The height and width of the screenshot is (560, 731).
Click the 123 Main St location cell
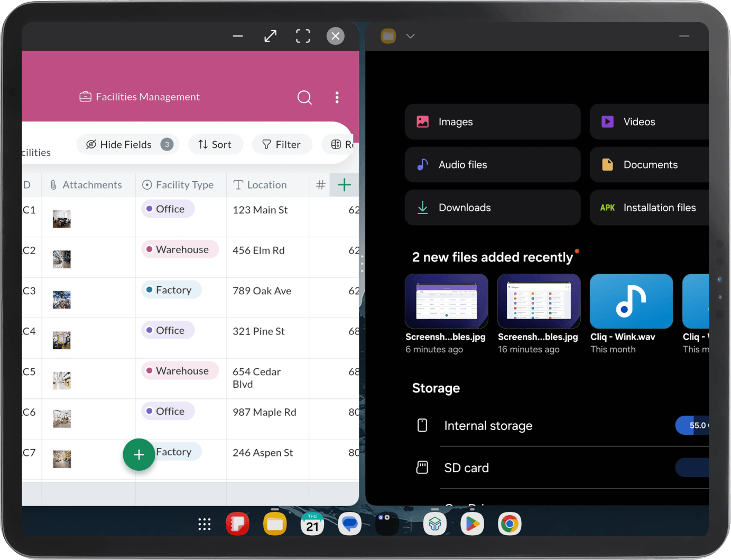(267, 217)
